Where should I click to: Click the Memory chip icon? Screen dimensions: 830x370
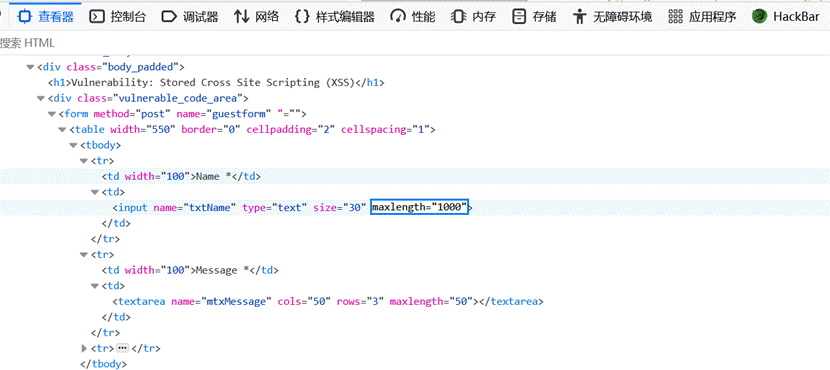pyautogui.click(x=458, y=16)
